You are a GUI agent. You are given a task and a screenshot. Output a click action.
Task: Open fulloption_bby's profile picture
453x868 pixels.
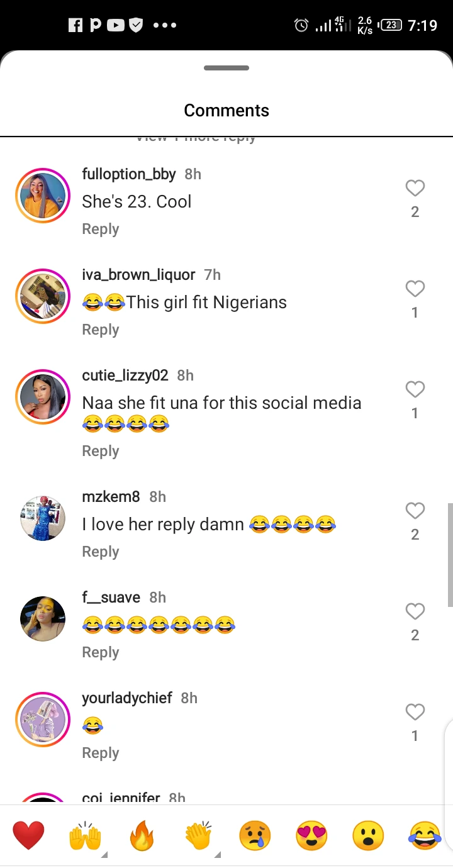[x=43, y=196]
